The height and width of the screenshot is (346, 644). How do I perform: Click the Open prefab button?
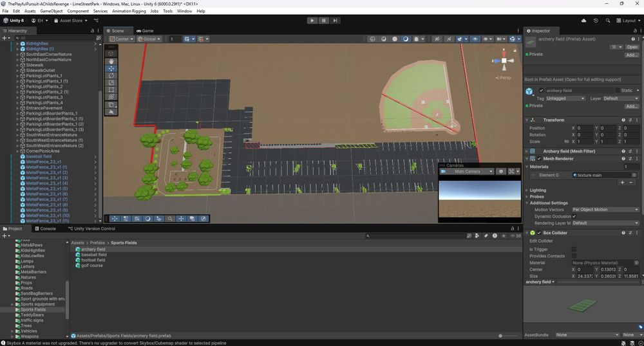(x=632, y=47)
